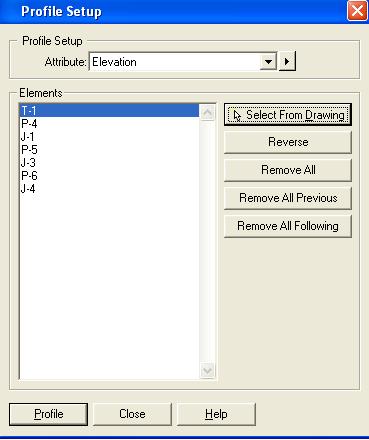Open the Attribute dropdown arrow
The image size is (369, 440).
[x=268, y=62]
